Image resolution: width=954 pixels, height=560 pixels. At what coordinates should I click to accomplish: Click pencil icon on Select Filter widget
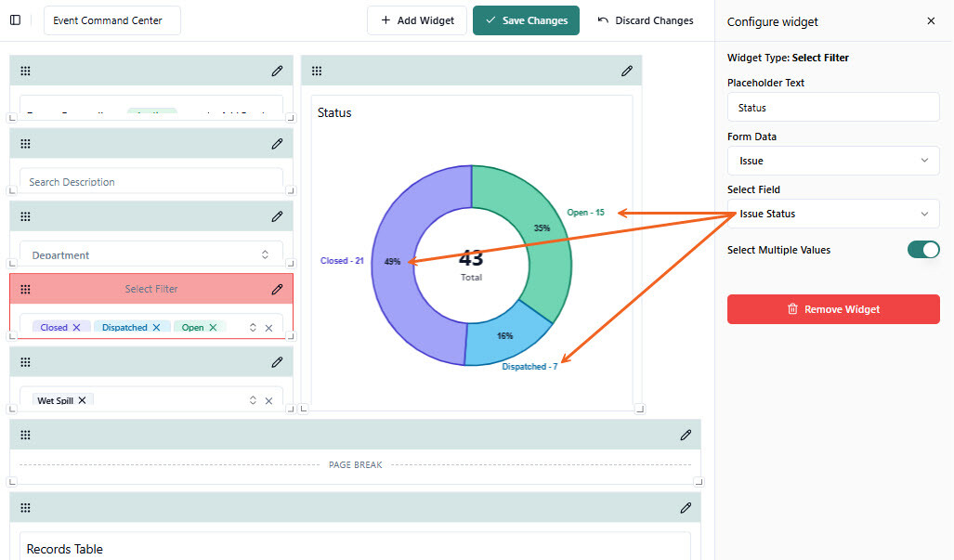tap(277, 290)
